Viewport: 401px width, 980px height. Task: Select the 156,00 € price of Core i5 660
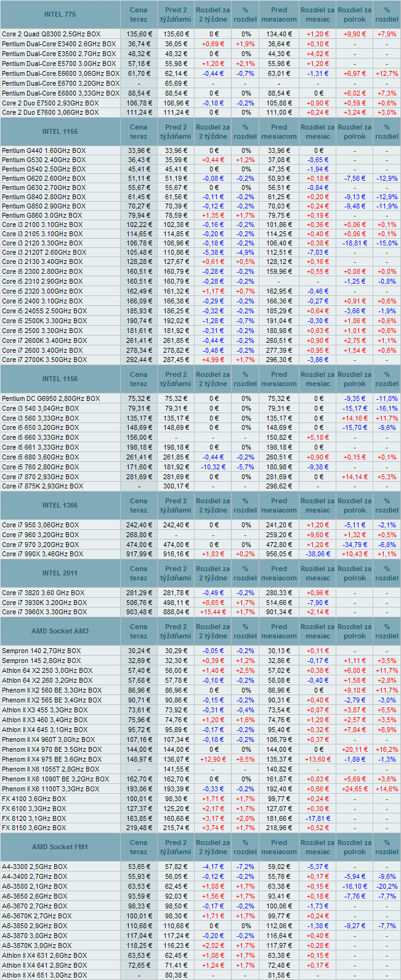pyautogui.click(x=139, y=437)
